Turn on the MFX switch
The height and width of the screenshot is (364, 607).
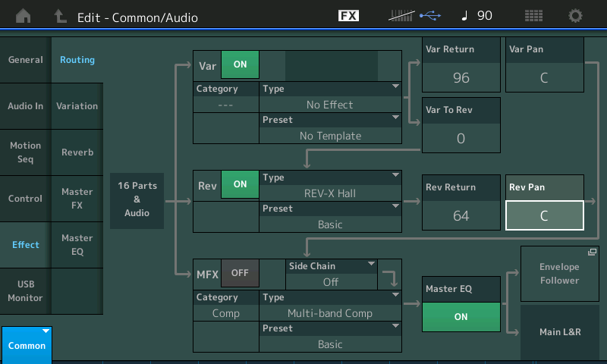click(240, 273)
